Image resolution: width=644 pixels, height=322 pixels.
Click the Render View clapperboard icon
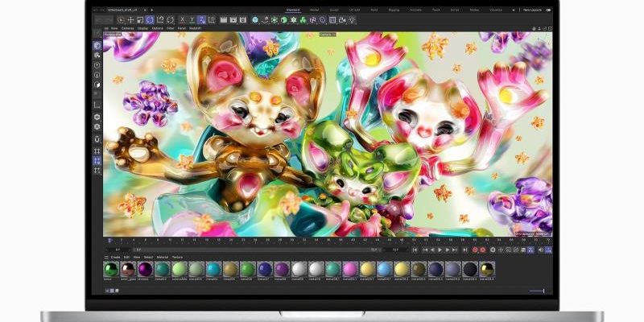tap(224, 19)
